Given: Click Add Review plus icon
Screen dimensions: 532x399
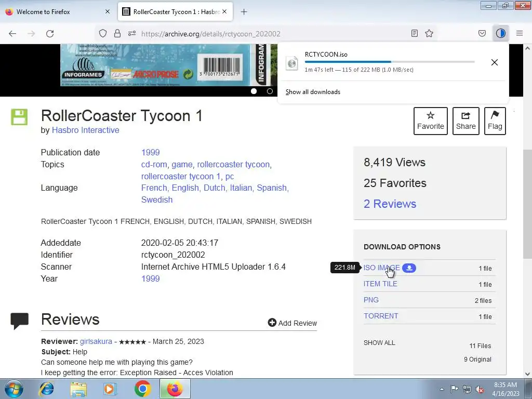Looking at the screenshot, I should tap(272, 323).
